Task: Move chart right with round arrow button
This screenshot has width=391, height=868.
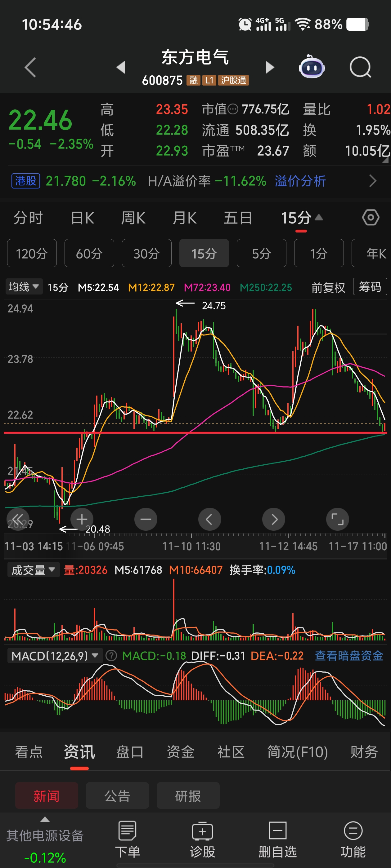Action: pos(274,519)
